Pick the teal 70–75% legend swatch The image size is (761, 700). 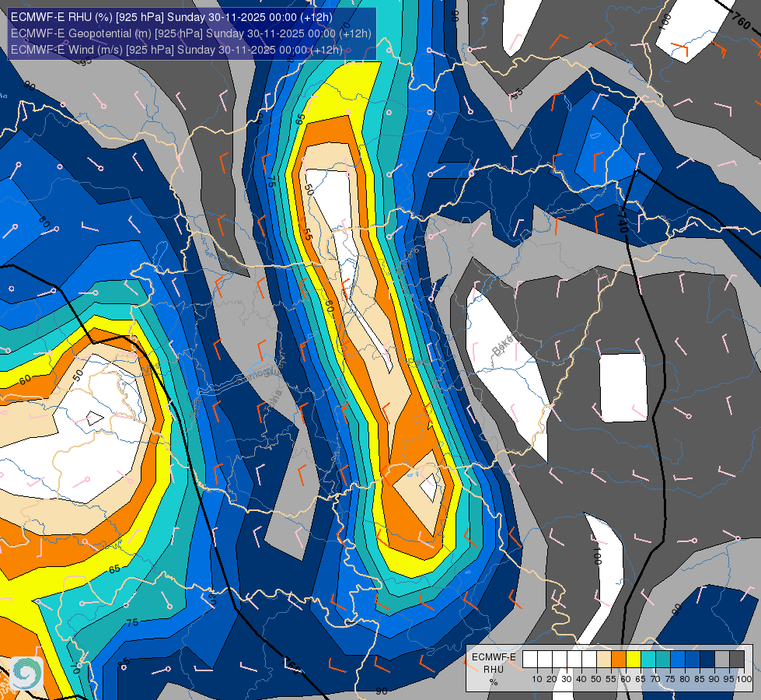click(663, 659)
